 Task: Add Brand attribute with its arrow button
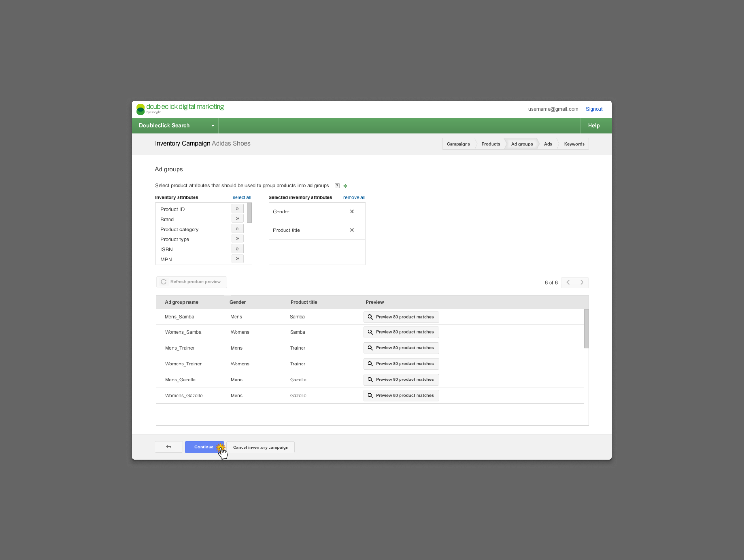(x=237, y=218)
